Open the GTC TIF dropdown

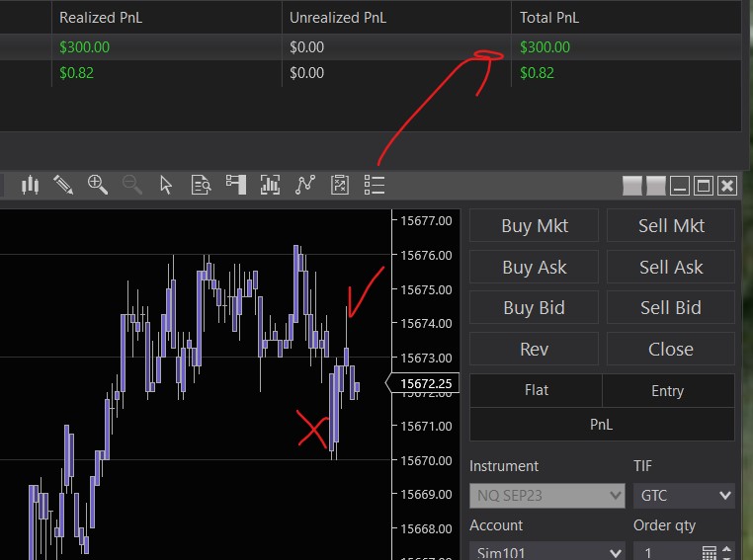(684, 495)
